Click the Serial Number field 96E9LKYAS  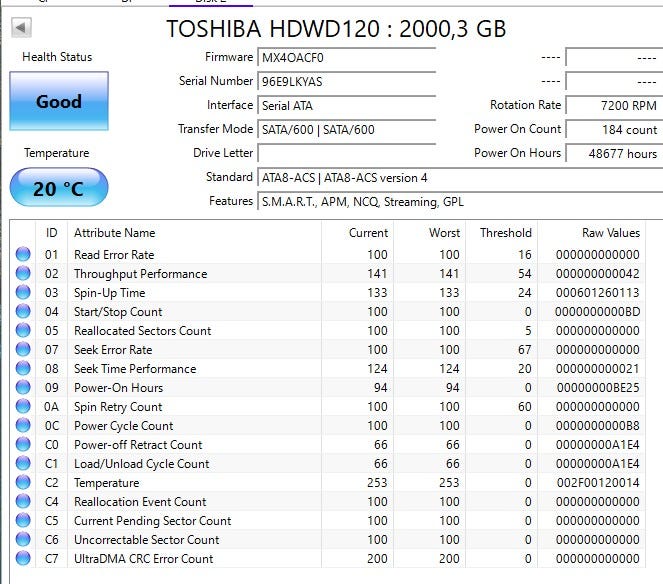click(x=346, y=81)
